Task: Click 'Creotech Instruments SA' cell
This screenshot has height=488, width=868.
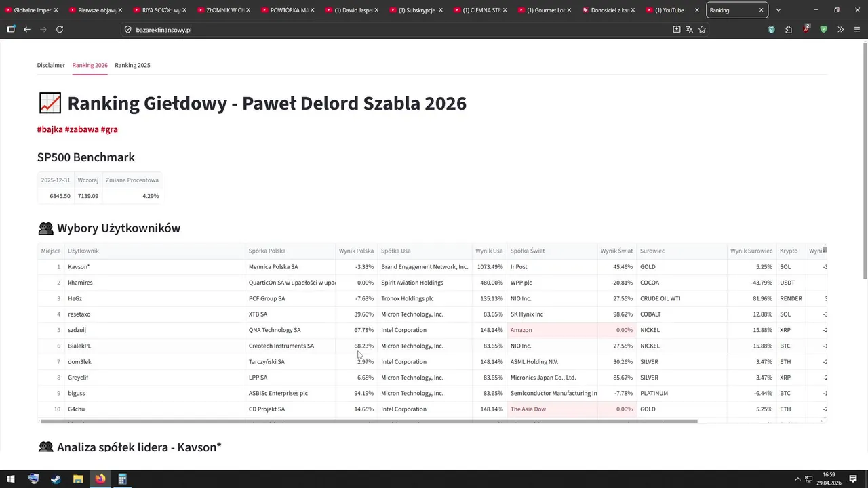Action: tap(290, 346)
